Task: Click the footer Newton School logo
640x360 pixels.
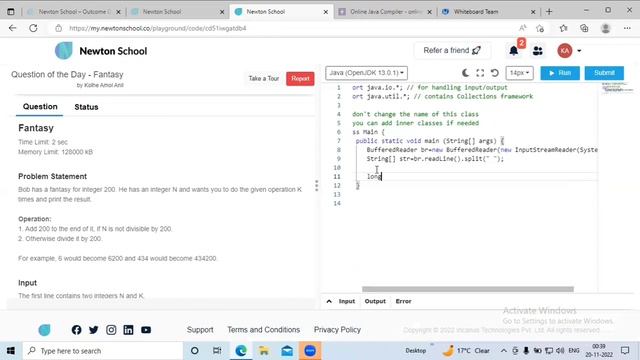Action: (44, 330)
